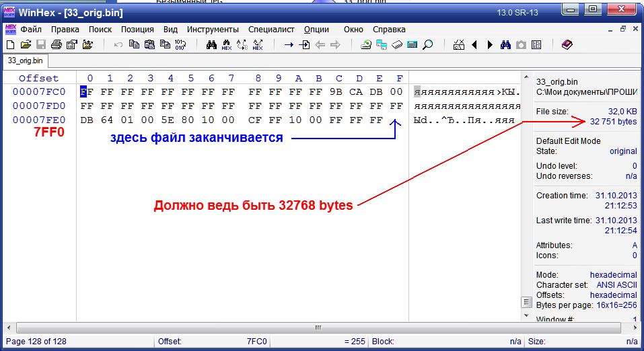Image resolution: width=644 pixels, height=351 pixels.
Task: Click the vertical scrollbar up arrow
Action: click(x=526, y=77)
